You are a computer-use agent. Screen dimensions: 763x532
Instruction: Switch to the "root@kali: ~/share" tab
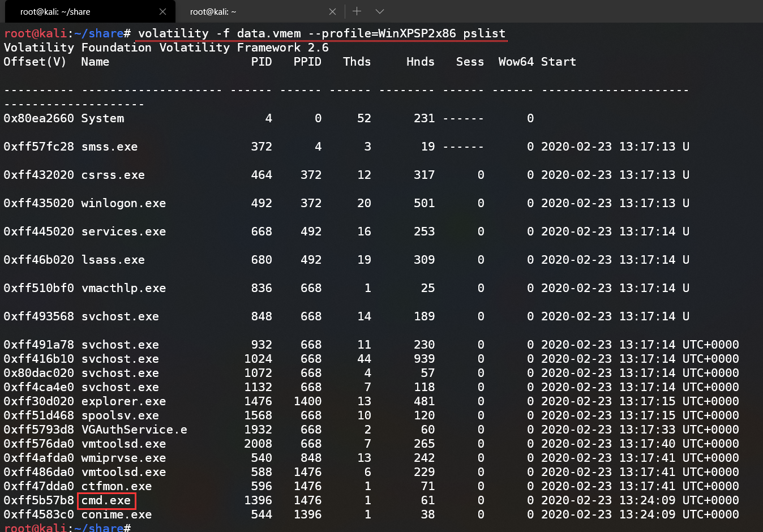click(79, 11)
